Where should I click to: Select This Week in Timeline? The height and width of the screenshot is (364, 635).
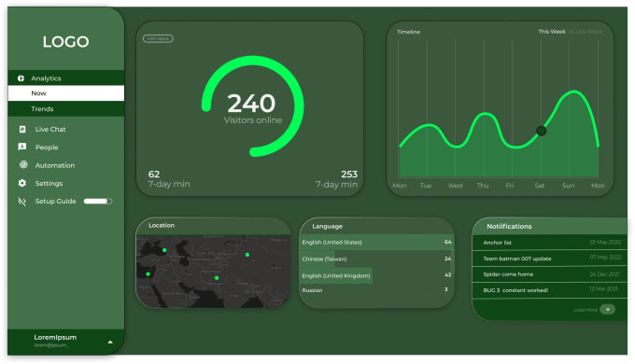click(x=552, y=31)
